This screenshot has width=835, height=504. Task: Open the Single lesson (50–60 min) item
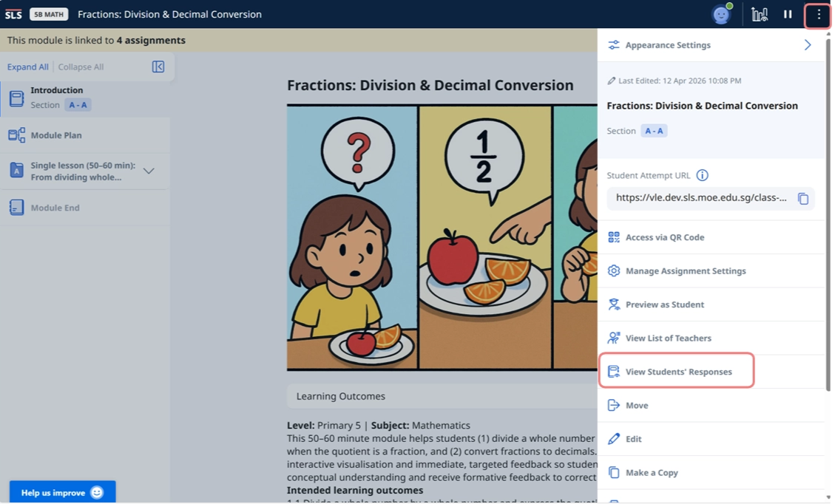(x=85, y=171)
